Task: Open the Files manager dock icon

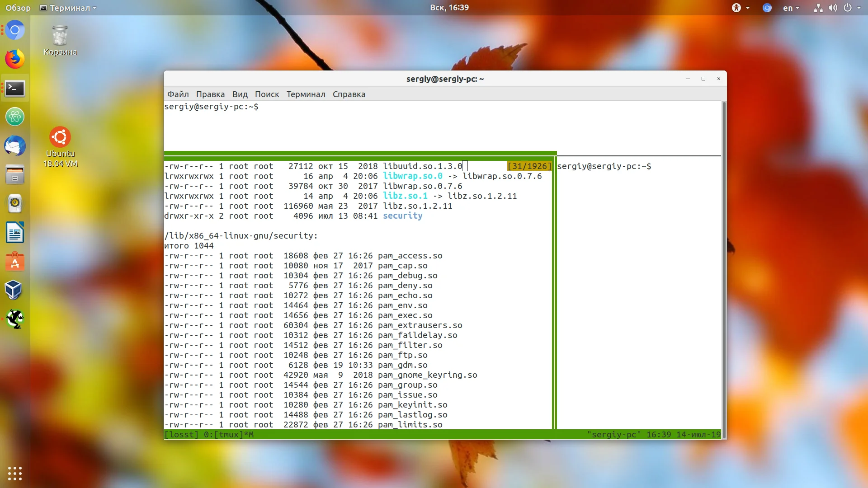Action: [15, 175]
